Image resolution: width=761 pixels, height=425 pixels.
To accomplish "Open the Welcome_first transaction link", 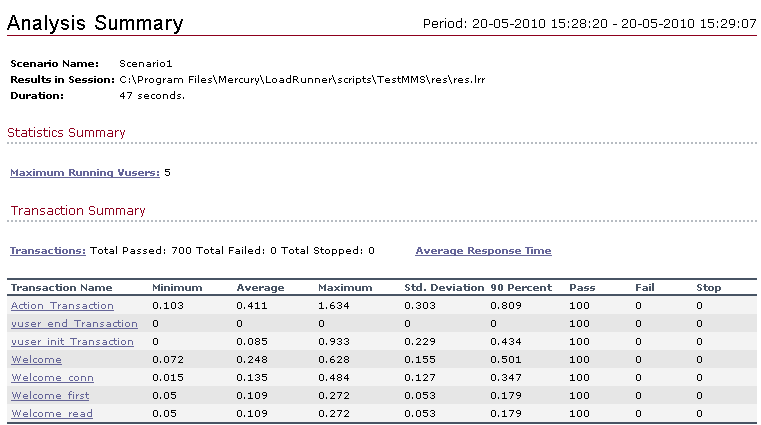I will (50, 395).
